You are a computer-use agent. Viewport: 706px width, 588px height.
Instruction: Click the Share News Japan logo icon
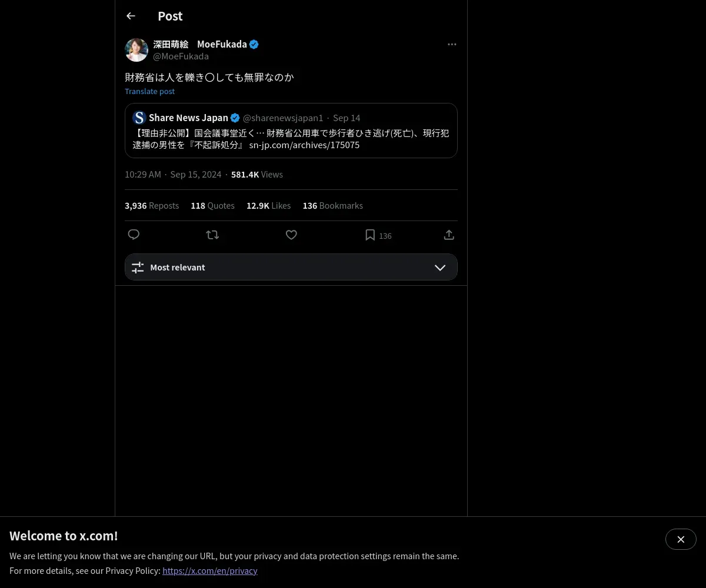139,118
